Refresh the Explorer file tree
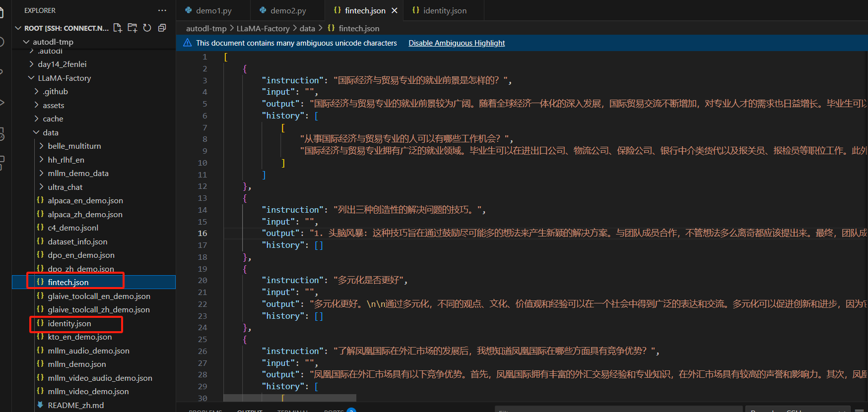This screenshot has height=412, width=868. 147,28
